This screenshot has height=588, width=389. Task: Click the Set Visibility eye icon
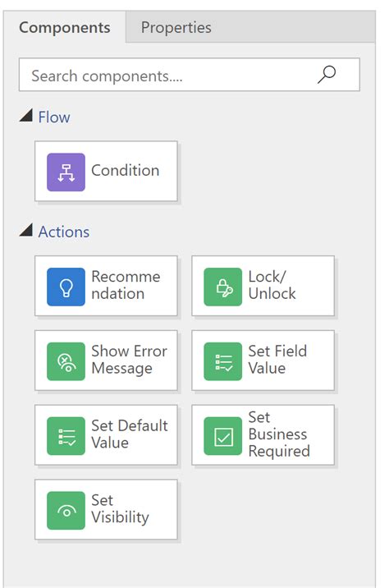66,511
